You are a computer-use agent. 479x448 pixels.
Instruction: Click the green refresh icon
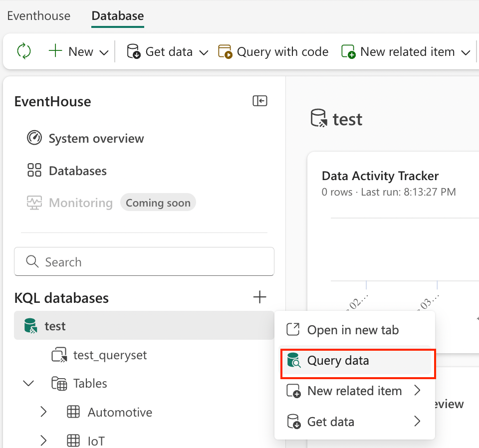[x=24, y=51]
